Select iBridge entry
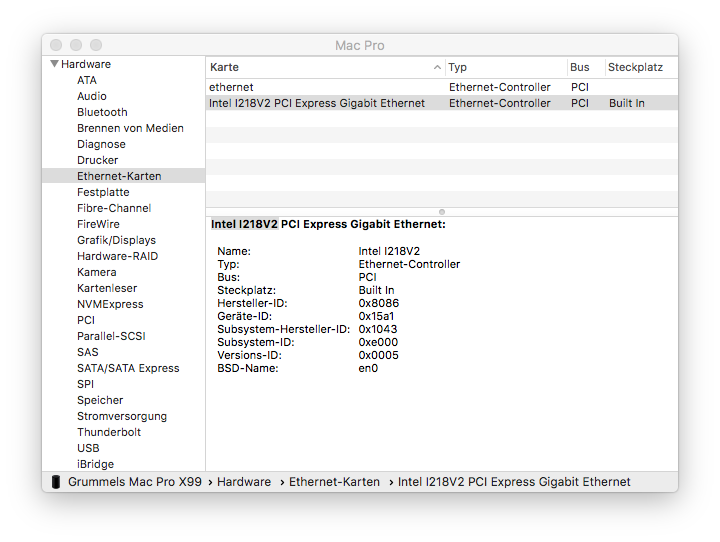The height and width of the screenshot is (542, 720). pos(96,464)
